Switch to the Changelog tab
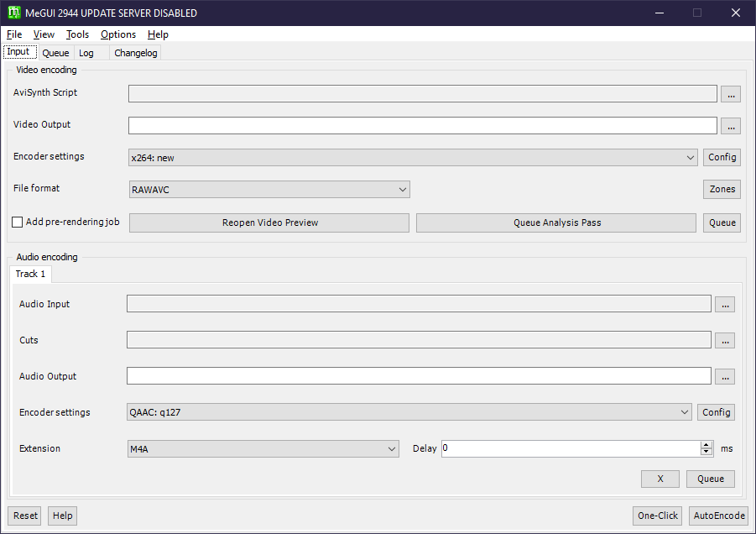The height and width of the screenshot is (534, 756). point(135,53)
